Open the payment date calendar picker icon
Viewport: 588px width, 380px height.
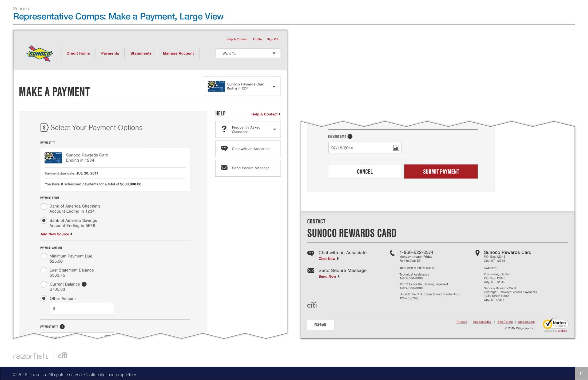(x=396, y=148)
